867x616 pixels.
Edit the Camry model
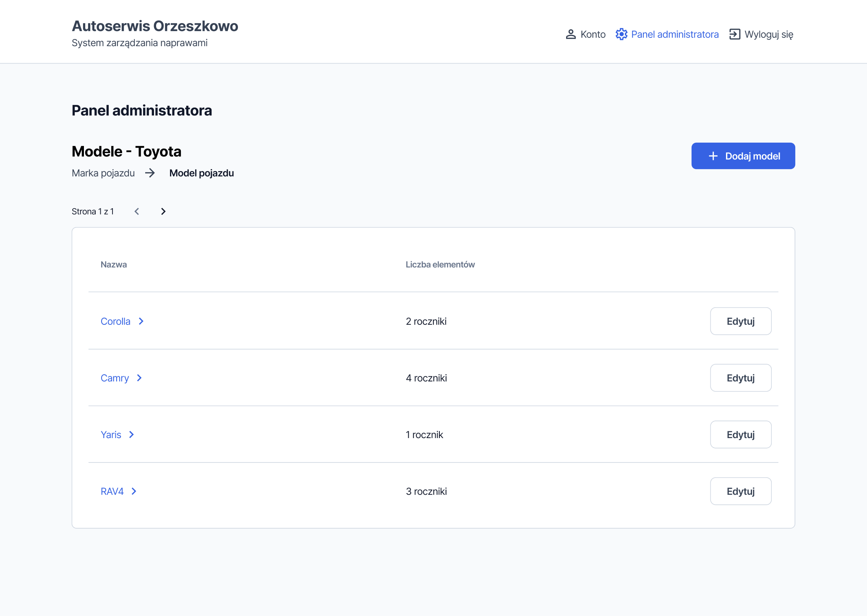pyautogui.click(x=741, y=378)
